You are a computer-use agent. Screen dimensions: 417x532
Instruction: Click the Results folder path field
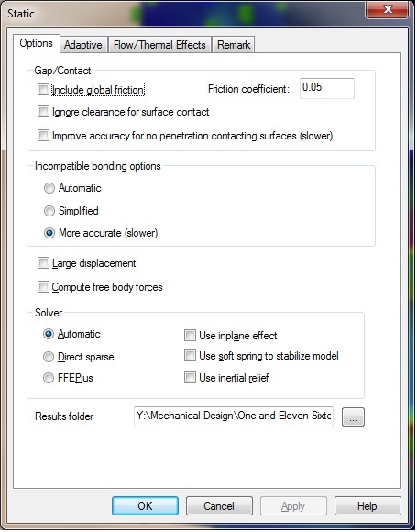point(234,416)
